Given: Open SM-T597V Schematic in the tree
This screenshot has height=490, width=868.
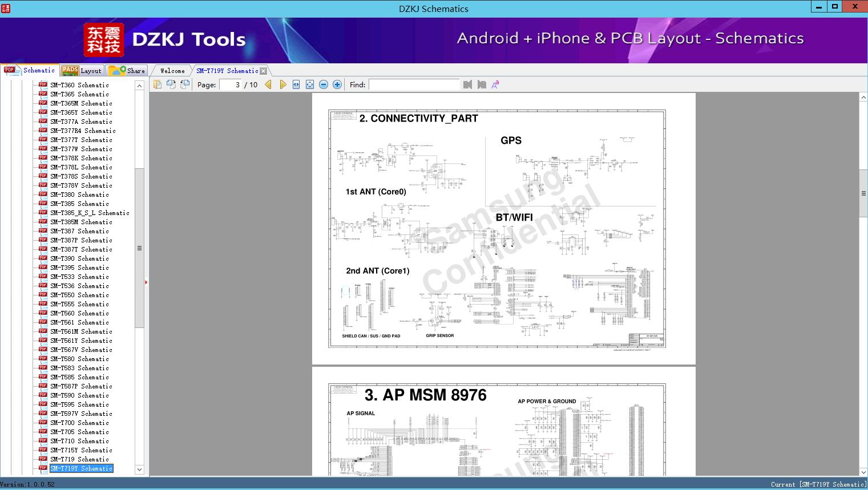Looking at the screenshot, I should [81, 414].
